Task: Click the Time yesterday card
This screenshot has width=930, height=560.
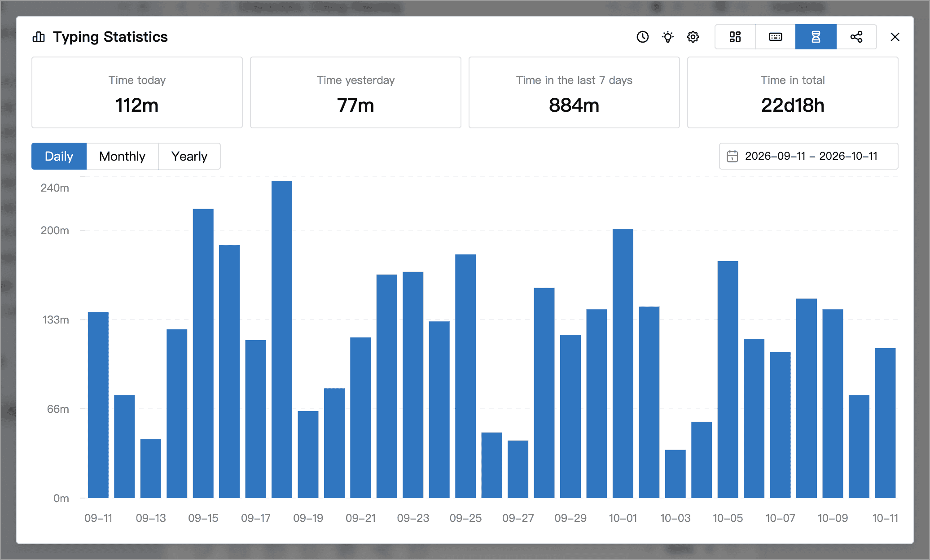Action: coord(355,92)
